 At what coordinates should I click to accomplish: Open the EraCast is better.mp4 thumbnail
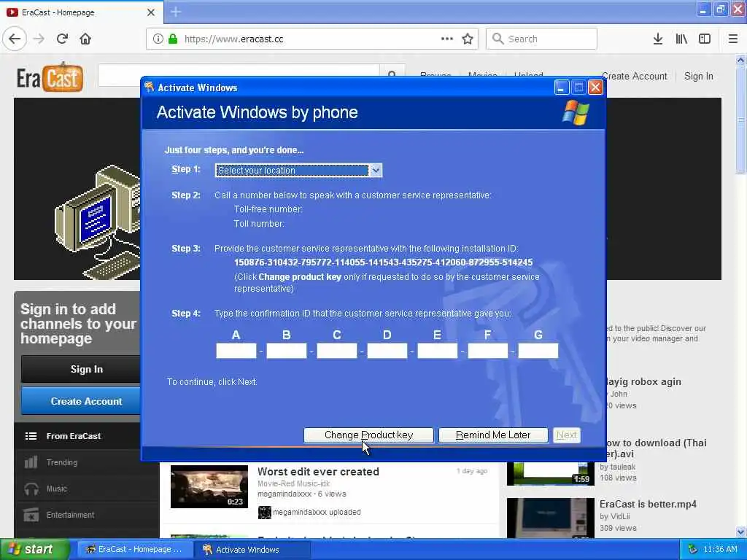click(550, 518)
